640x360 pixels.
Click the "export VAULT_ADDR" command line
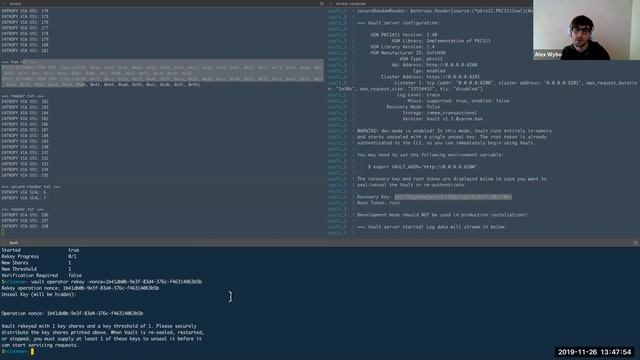422,167
